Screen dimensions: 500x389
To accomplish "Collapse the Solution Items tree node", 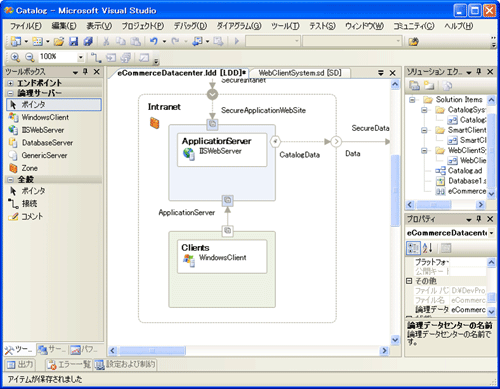I will click(412, 100).
